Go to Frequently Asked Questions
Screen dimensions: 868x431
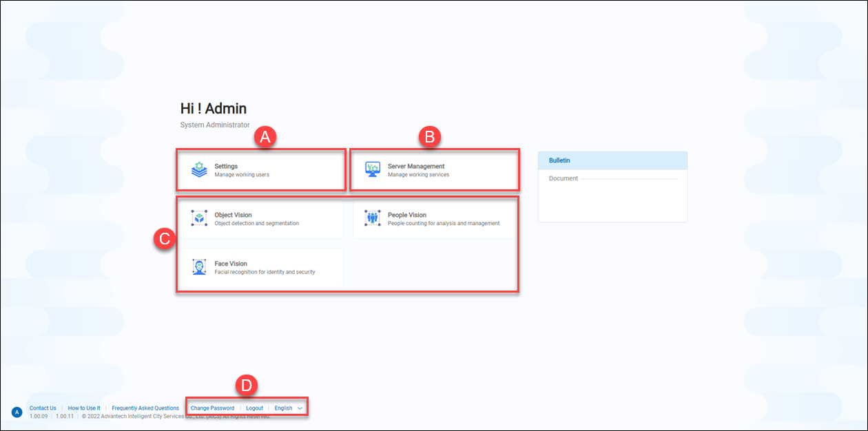pyautogui.click(x=145, y=408)
